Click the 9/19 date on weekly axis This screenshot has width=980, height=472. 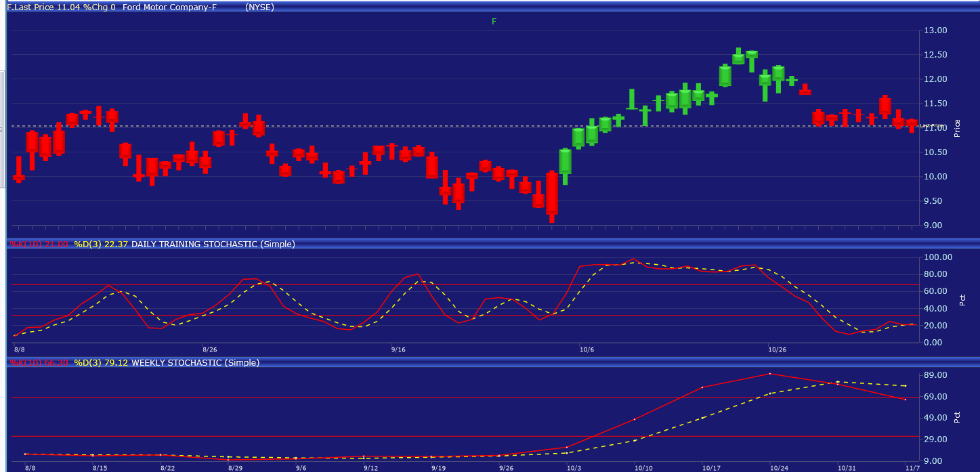(438, 468)
